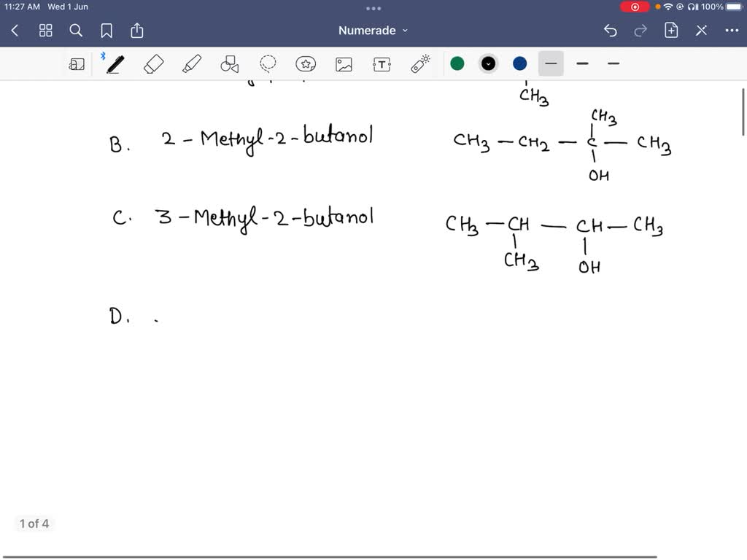Viewport: 747px width, 560px height.
Task: Toggle the bookmark on this note
Action: pos(107,31)
